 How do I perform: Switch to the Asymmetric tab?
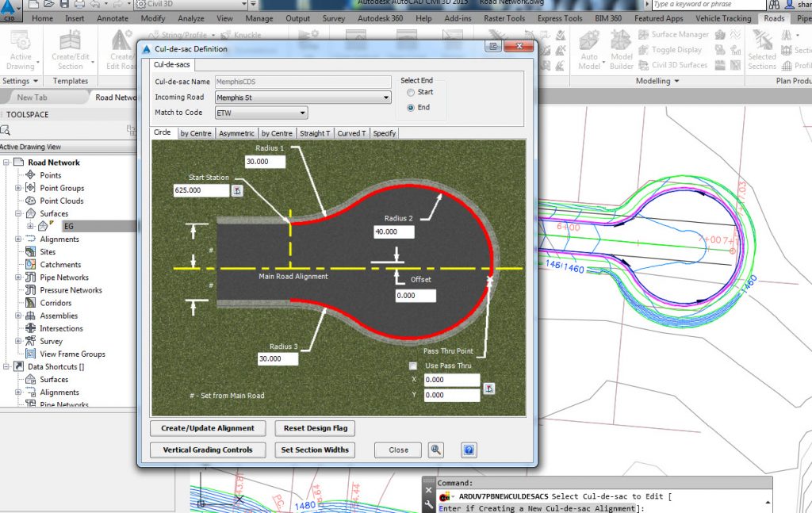(236, 133)
